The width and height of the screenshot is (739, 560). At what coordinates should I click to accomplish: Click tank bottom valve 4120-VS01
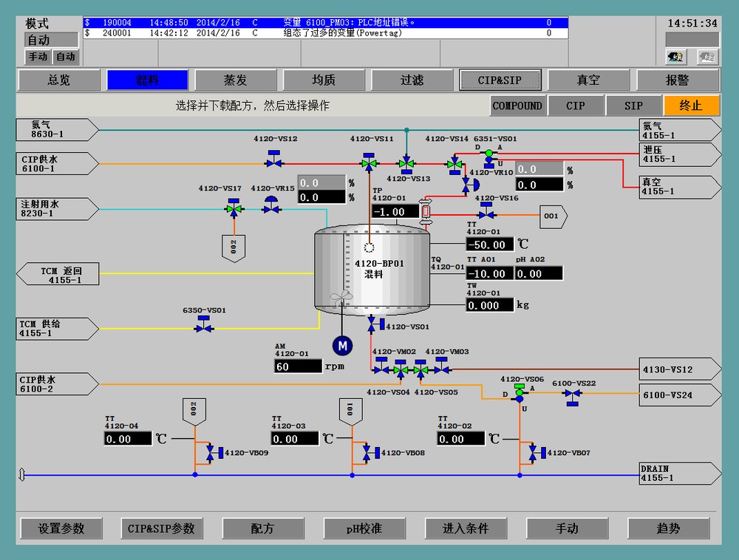tap(375, 324)
